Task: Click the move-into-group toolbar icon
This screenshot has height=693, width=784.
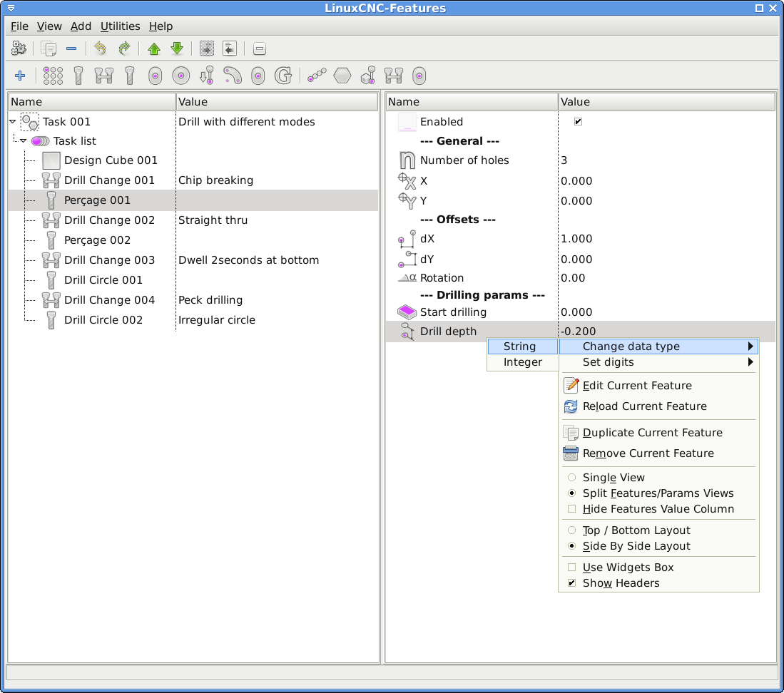Action: point(206,48)
